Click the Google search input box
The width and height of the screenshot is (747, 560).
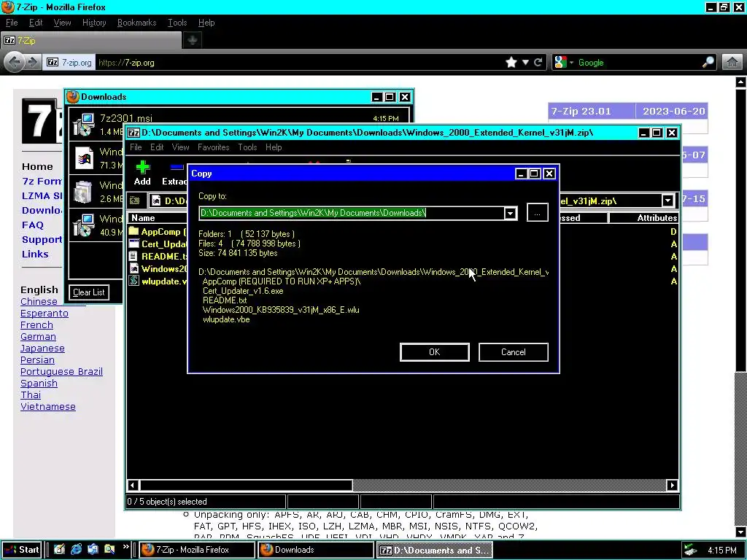click(638, 63)
